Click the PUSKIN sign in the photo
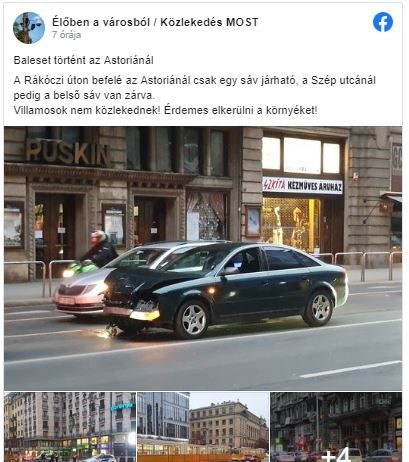Image resolution: width=409 pixels, height=462 pixels. click(68, 153)
